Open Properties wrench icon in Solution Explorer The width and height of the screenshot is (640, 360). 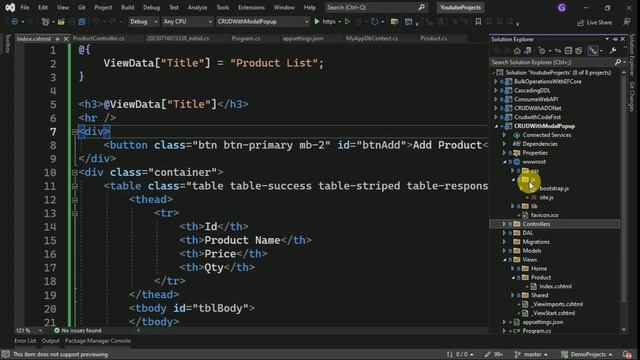[613, 51]
